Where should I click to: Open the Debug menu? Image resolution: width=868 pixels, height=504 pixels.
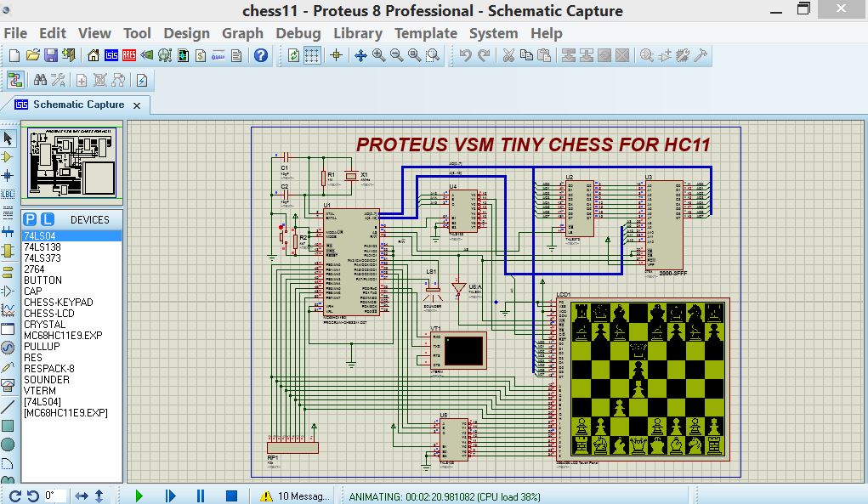(298, 33)
